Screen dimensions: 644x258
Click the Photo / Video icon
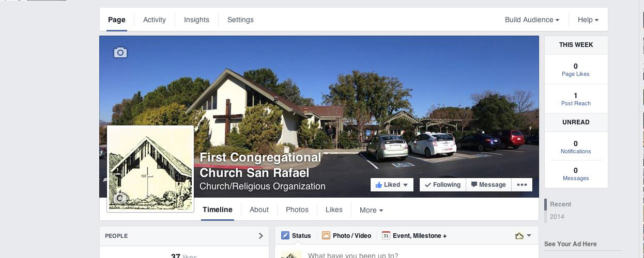tap(326, 235)
